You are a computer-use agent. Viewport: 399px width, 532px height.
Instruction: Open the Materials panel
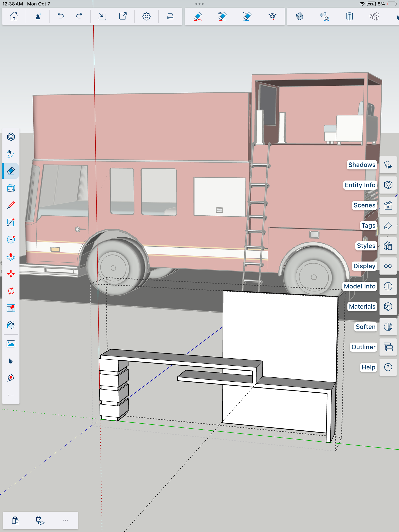388,307
